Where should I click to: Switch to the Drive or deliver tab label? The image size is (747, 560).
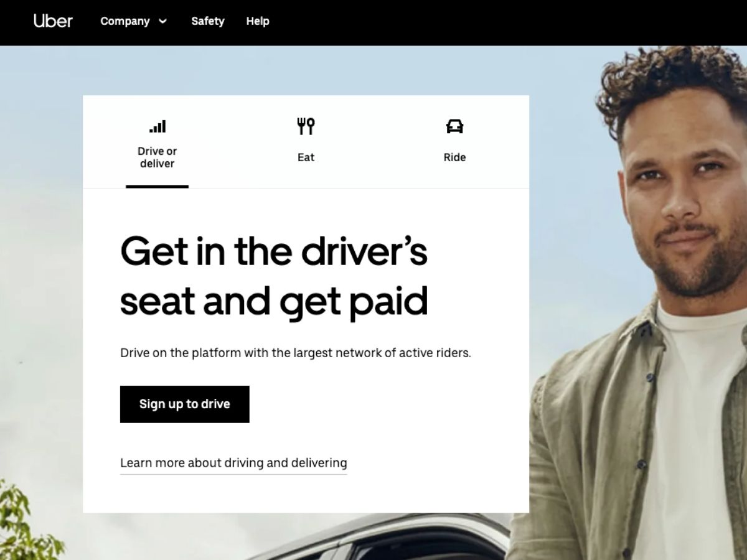[157, 157]
